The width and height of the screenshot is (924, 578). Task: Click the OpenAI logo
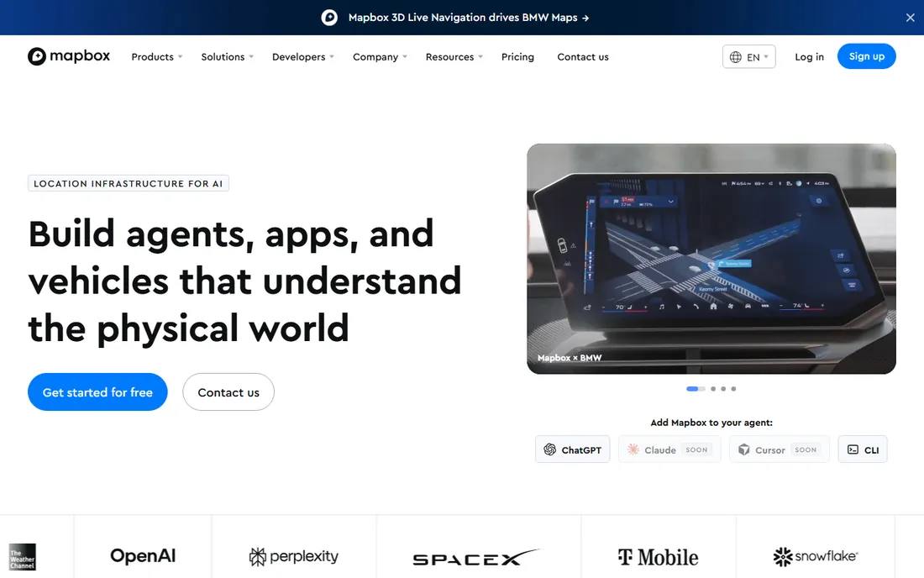143,555
